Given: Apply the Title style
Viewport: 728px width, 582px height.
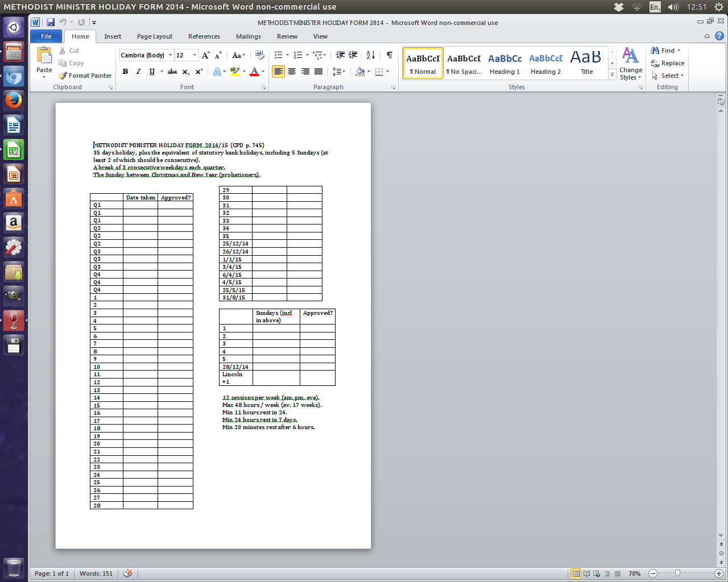Looking at the screenshot, I should pos(587,63).
